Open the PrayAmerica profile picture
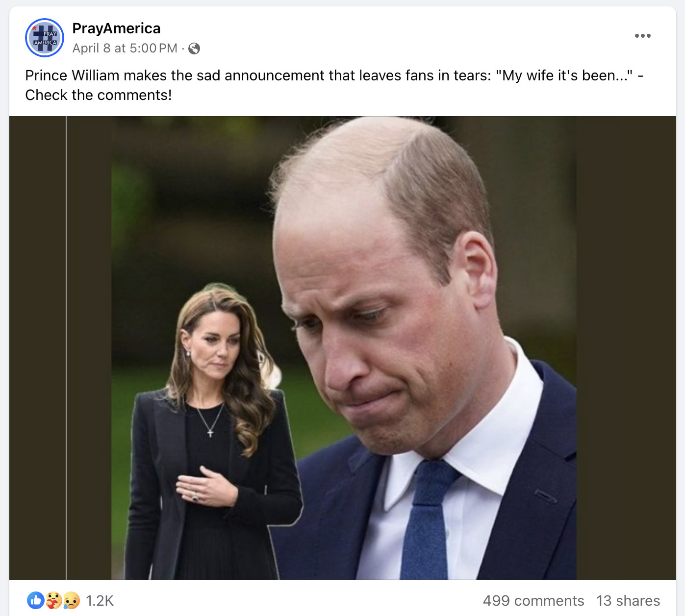685x616 pixels. point(45,38)
